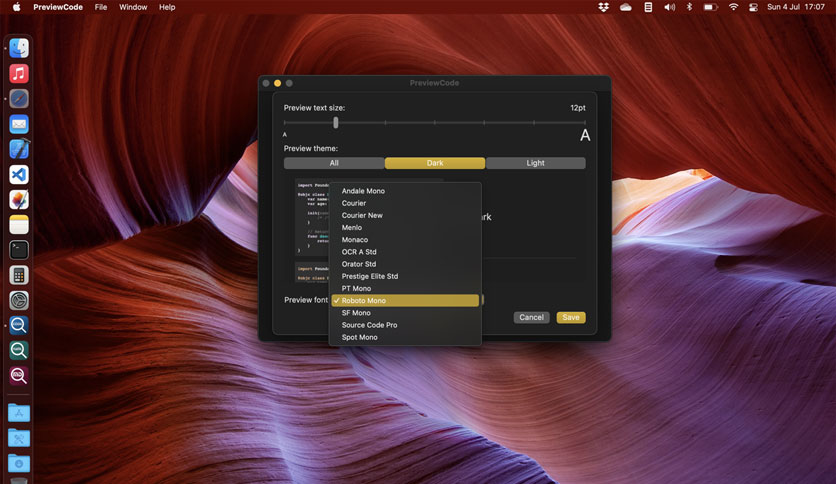This screenshot has width=836, height=484.
Task: Launch Terminal from the Dock
Action: [19, 250]
